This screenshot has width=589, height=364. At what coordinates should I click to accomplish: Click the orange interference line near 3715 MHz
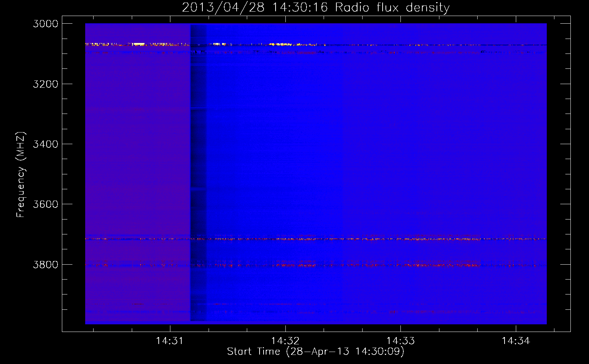[x=316, y=239]
